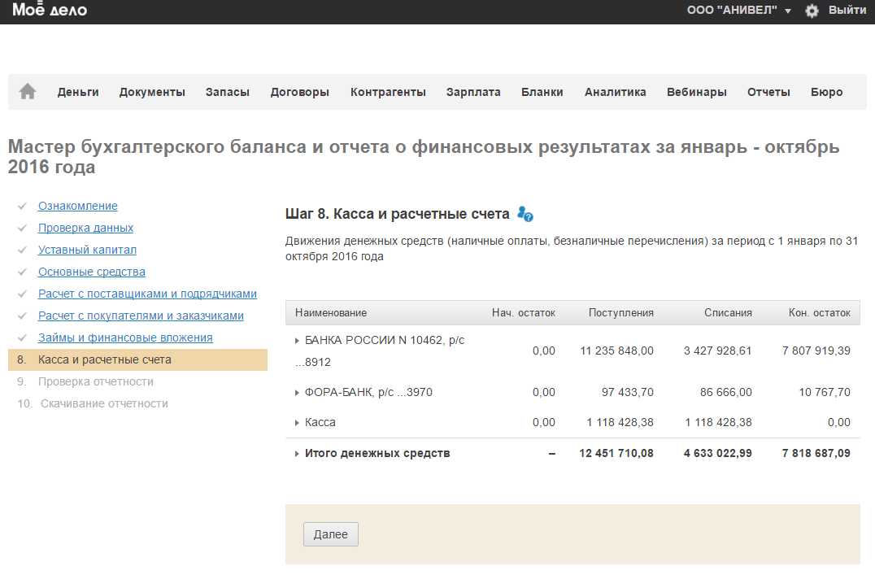Expand the БАНКА РОССИИ N 10462 row
Viewport: 875px width, 588px height.
pos(298,341)
